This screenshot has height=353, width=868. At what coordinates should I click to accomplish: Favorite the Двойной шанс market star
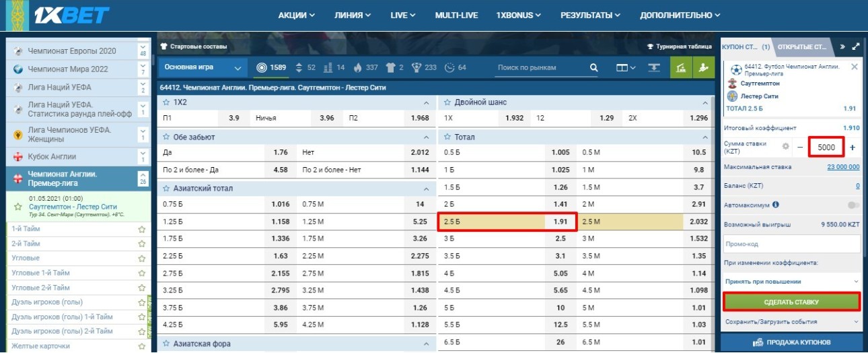(447, 102)
